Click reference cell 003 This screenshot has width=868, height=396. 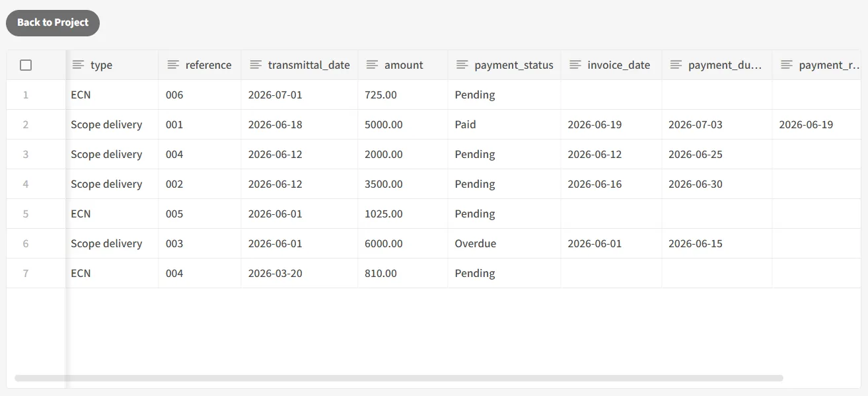coord(200,243)
